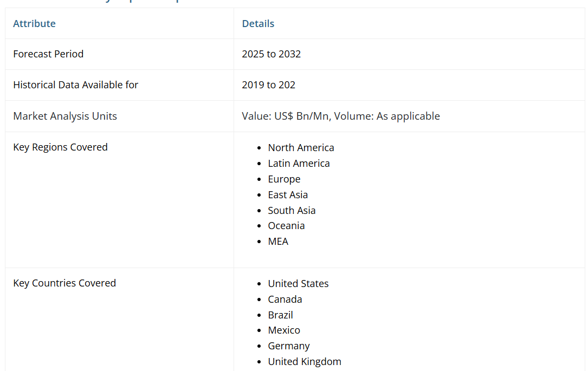The height and width of the screenshot is (371, 588).
Task: Click the Details column header
Action: coord(258,23)
